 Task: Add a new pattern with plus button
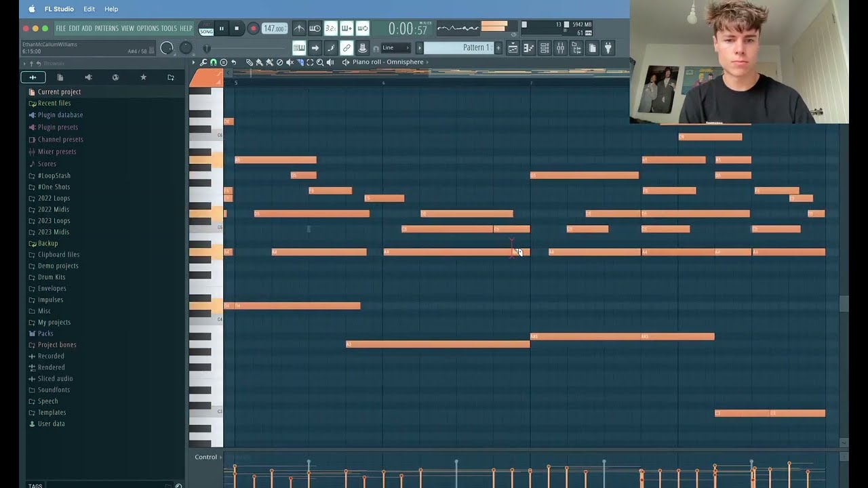click(x=498, y=48)
